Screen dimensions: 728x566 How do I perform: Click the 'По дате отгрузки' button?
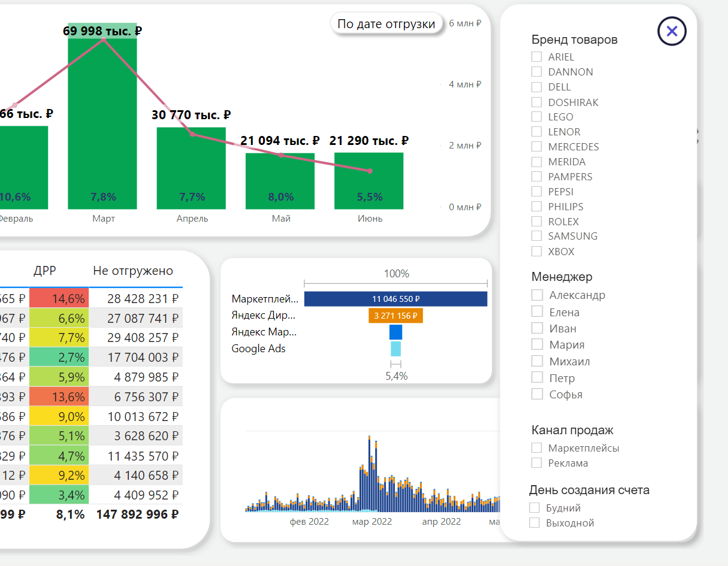(x=386, y=24)
